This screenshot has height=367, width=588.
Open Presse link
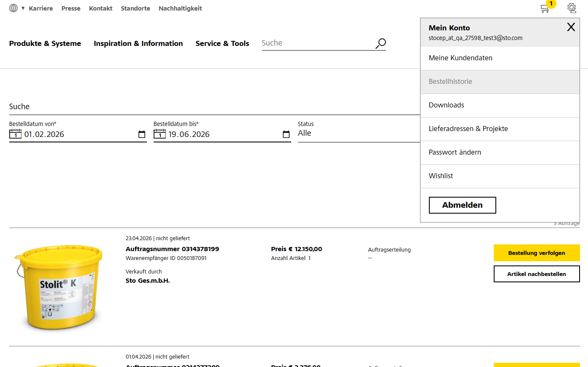pos(71,8)
